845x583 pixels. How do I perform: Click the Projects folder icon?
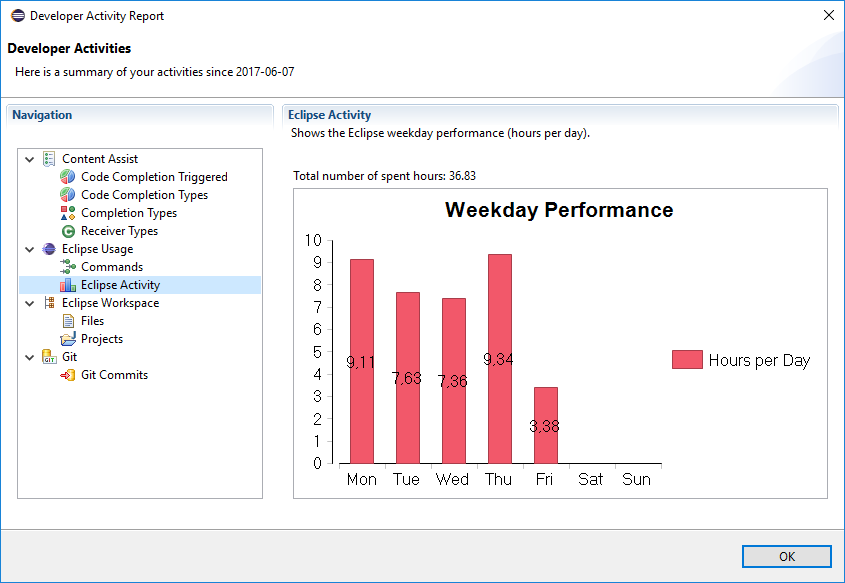(x=68, y=339)
